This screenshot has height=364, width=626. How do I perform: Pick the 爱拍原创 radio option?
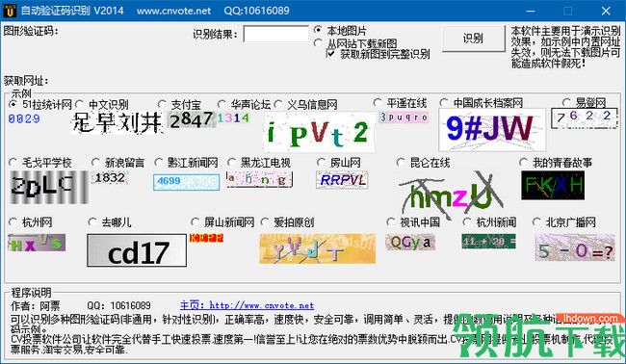point(265,221)
